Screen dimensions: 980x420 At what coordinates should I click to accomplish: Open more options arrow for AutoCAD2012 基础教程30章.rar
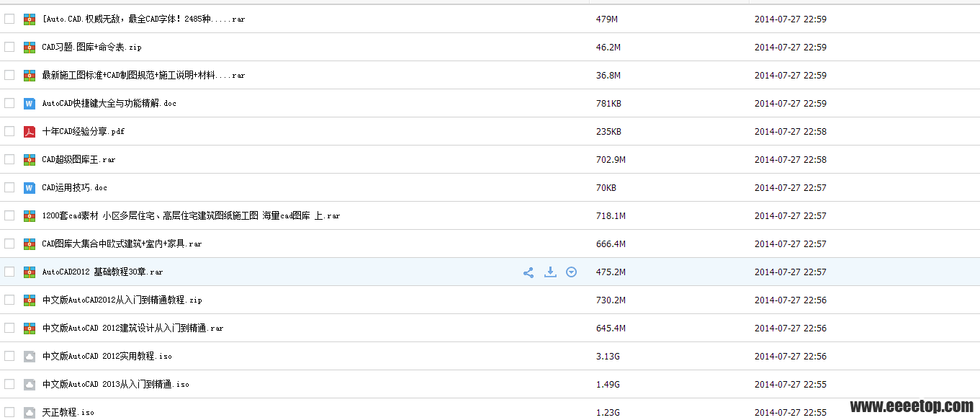[x=571, y=272]
